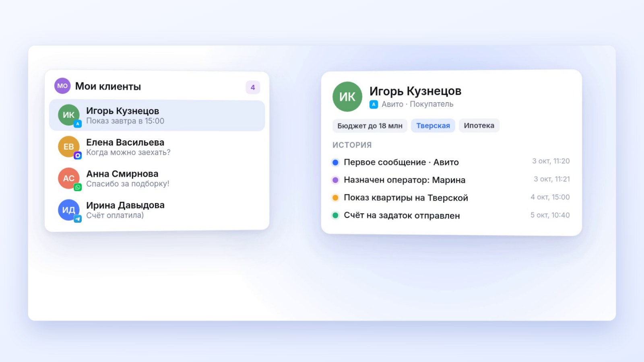Click messenger badge on Елена's avatar

(78, 155)
